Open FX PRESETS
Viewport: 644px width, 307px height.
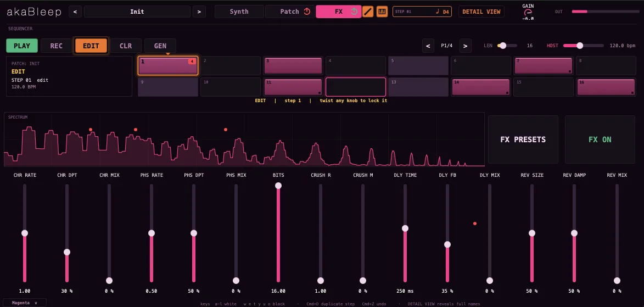pos(523,139)
